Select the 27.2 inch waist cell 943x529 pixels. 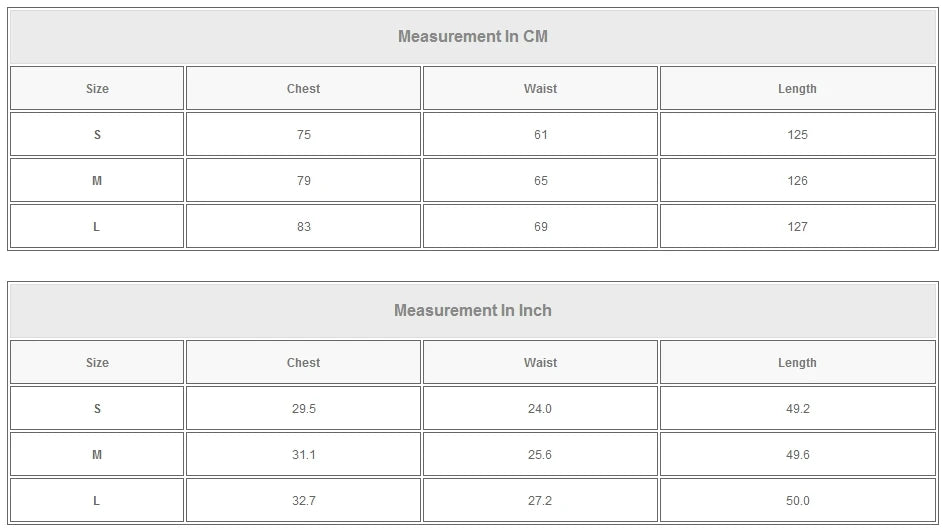[540, 501]
